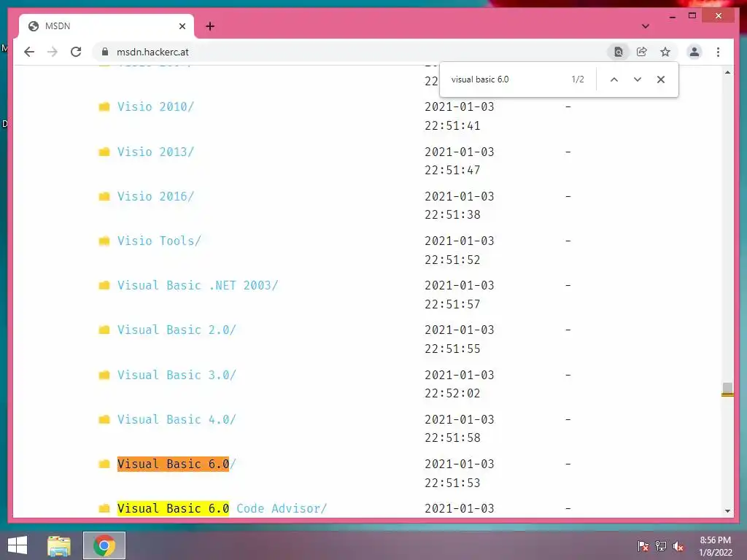This screenshot has width=747, height=560.
Task: Open the Chrome profile avatar
Action: (694, 52)
